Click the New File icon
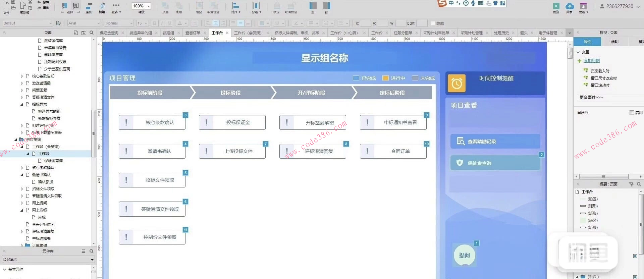This screenshot has height=279, width=644. tap(6, 6)
